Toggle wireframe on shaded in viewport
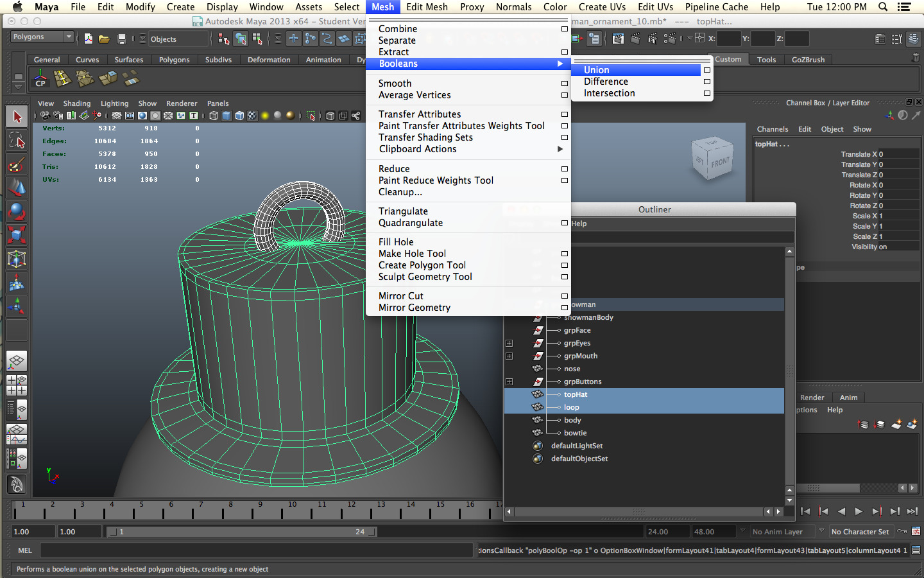The image size is (924, 578). [x=239, y=116]
